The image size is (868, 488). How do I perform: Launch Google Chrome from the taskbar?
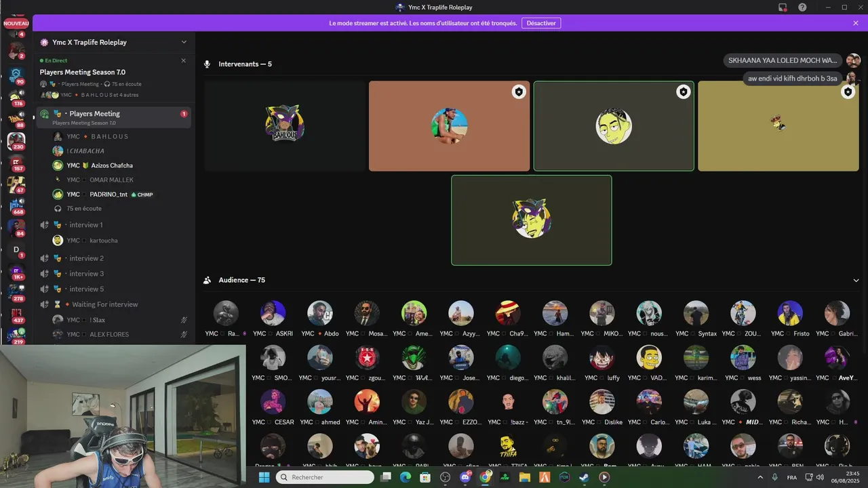pyautogui.click(x=485, y=477)
